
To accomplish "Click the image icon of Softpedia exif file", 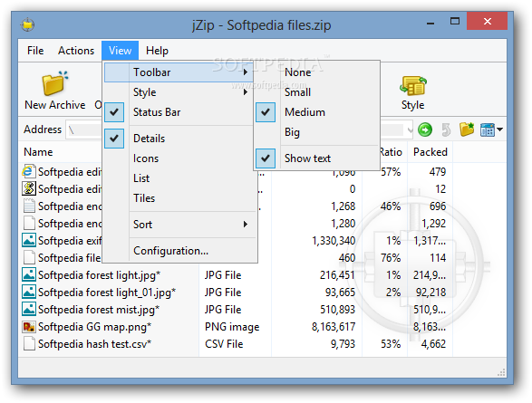I will [x=29, y=240].
